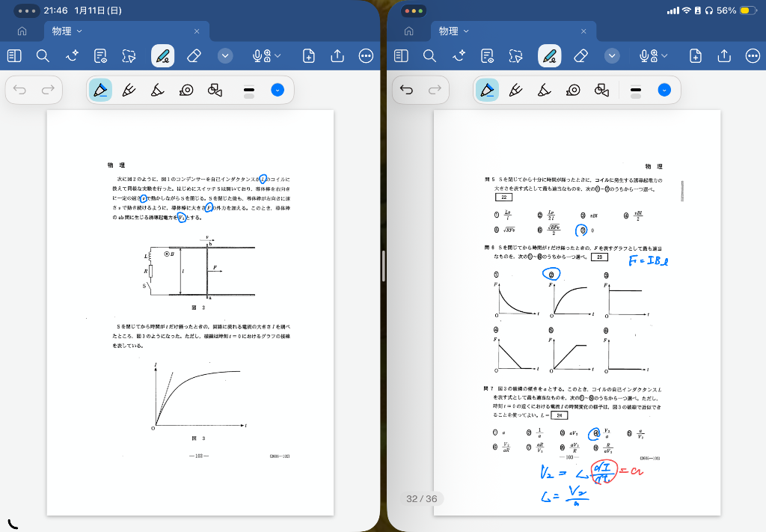Open the blue pen color swatch in the right window

click(x=664, y=91)
